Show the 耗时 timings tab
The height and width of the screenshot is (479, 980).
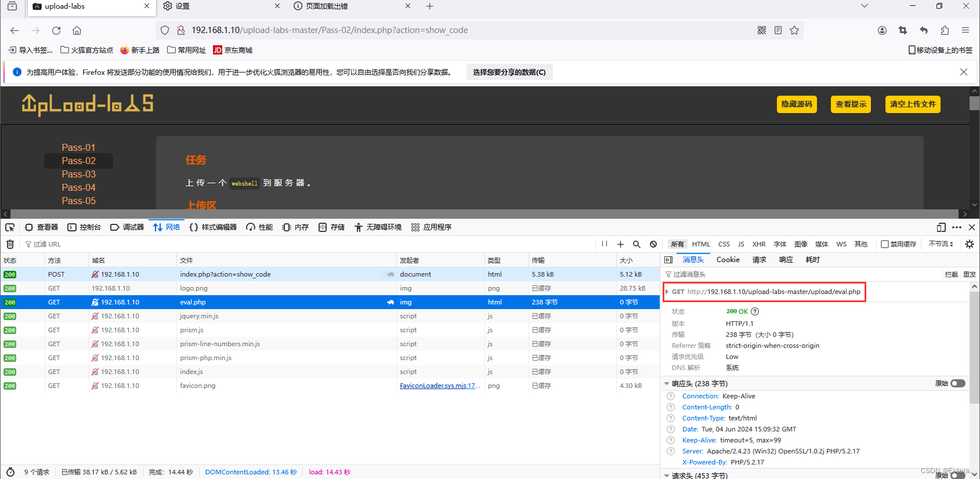(x=813, y=260)
